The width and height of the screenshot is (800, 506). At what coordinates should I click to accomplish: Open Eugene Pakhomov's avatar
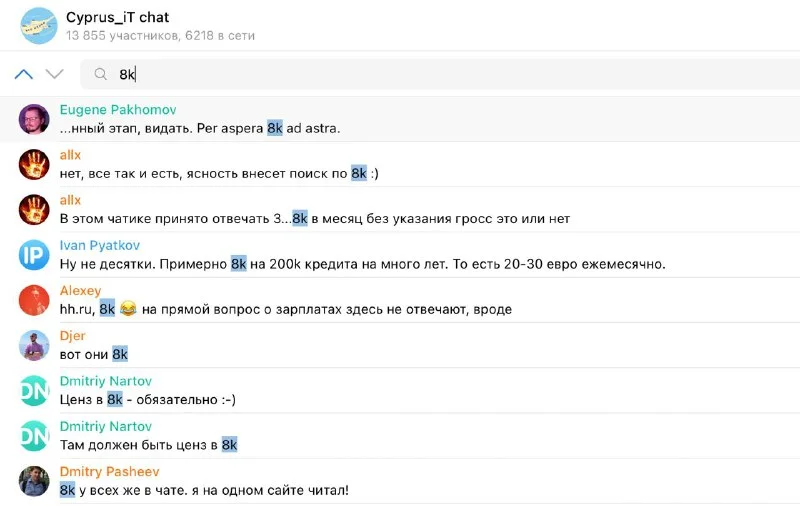pos(34,119)
